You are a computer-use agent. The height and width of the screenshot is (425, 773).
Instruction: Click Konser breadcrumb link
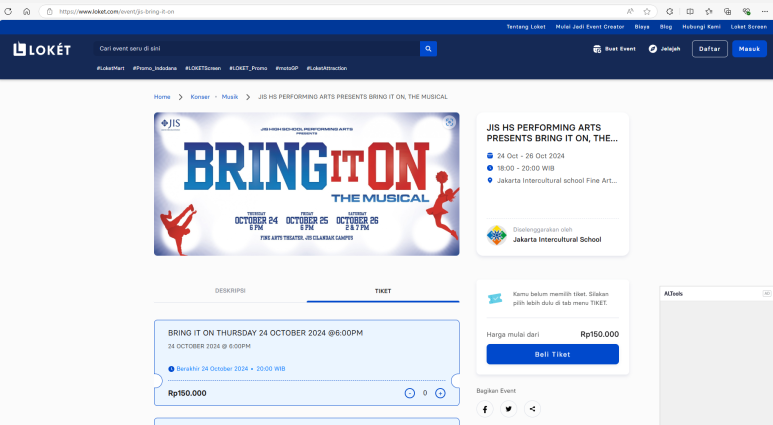tap(200, 97)
